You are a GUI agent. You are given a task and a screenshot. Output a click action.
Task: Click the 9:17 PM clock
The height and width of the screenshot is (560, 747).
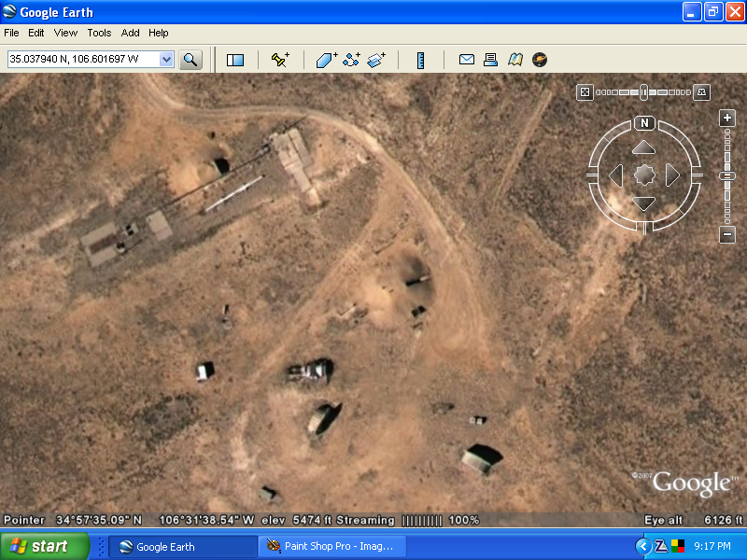712,546
